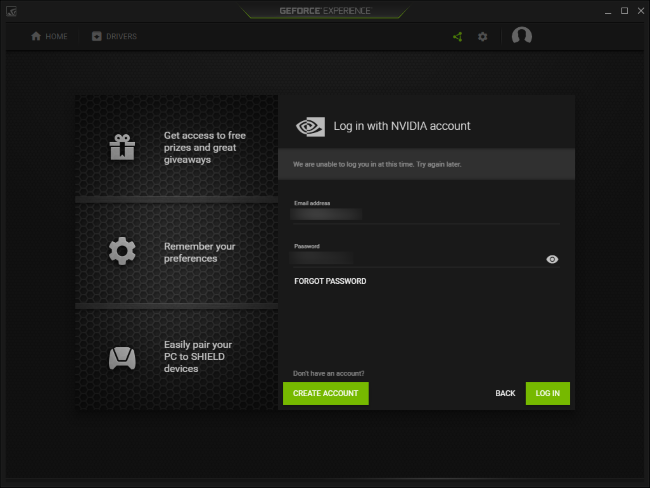Click "Log in with NVIDIA account" heading
650x488 pixels.
click(x=402, y=126)
